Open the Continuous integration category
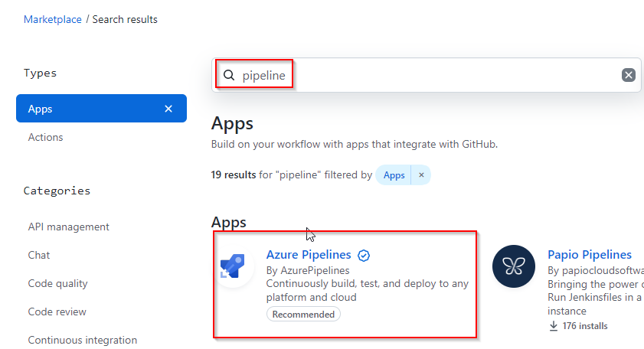The image size is (644, 349). (x=83, y=340)
